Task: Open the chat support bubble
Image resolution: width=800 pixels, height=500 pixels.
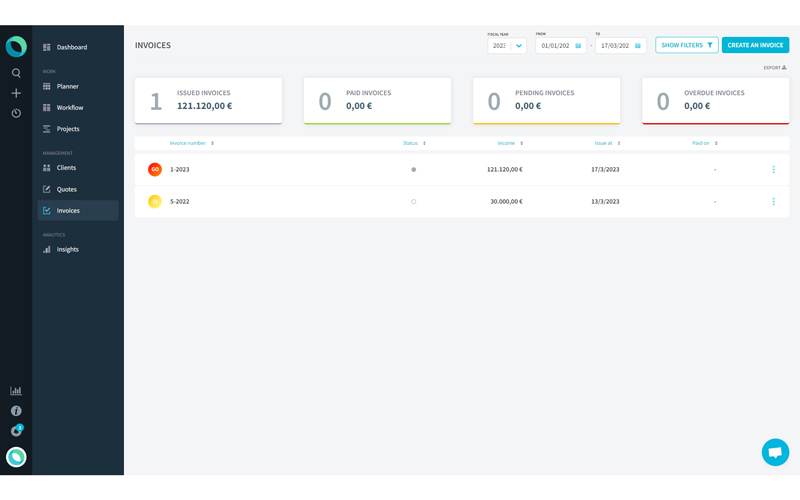Action: coord(775,452)
